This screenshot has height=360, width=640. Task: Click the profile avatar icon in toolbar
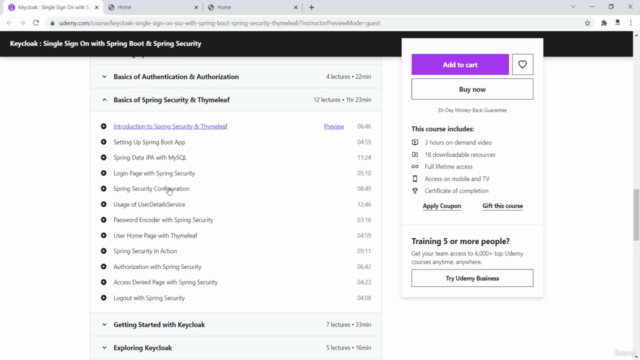(618, 23)
